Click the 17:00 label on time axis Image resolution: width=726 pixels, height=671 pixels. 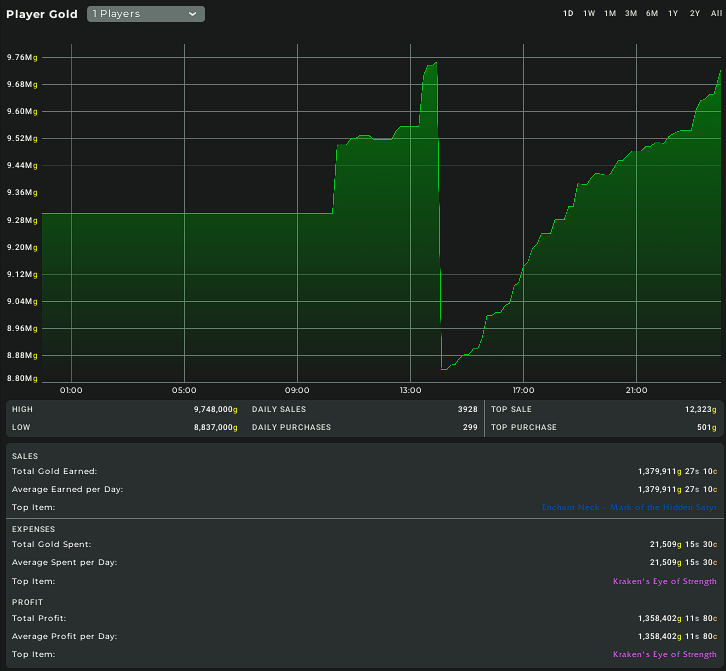[x=523, y=390]
